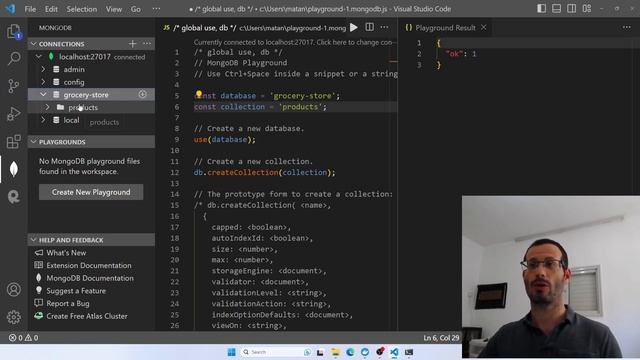The height and width of the screenshot is (360, 640).
Task: Add a new MongoDB connection with plus
Action: click(132, 44)
